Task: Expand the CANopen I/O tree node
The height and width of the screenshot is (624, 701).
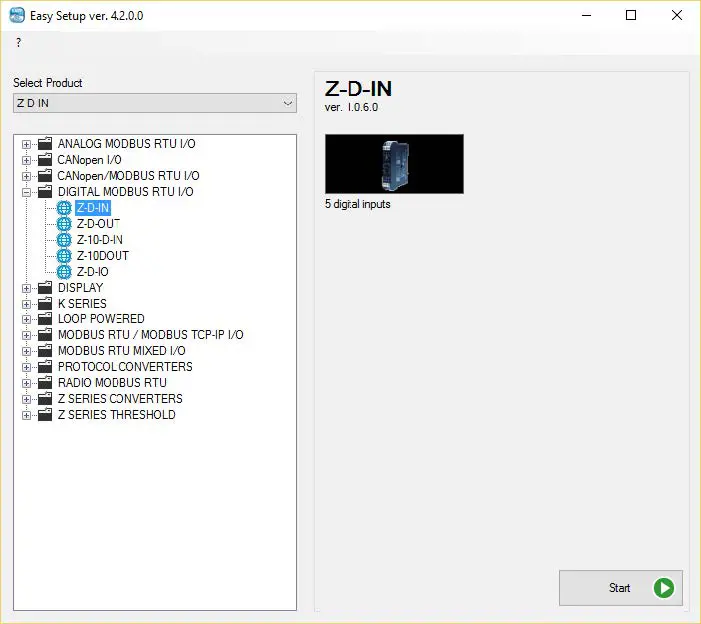Action: click(x=26, y=160)
